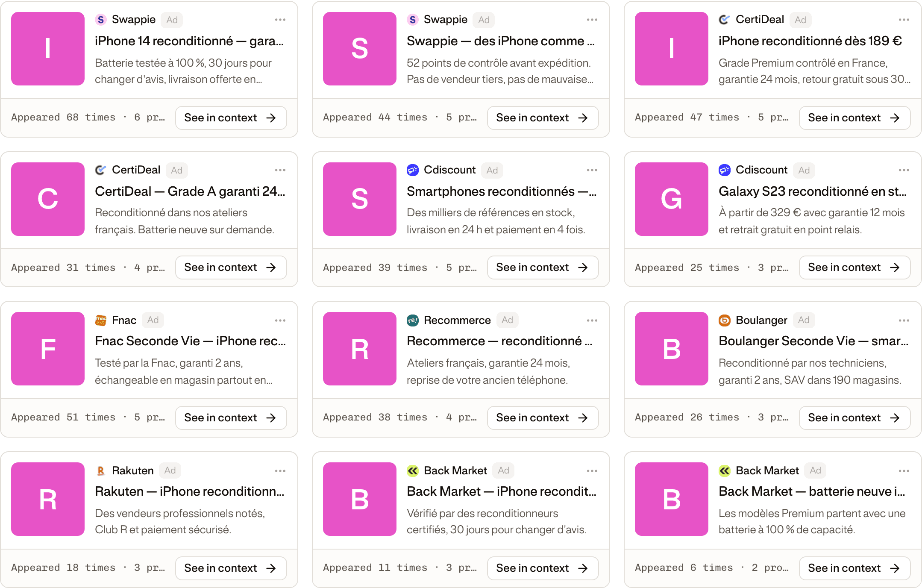Click 'Appeared 18 times' text
Image resolution: width=922 pixels, height=588 pixels.
[63, 568]
